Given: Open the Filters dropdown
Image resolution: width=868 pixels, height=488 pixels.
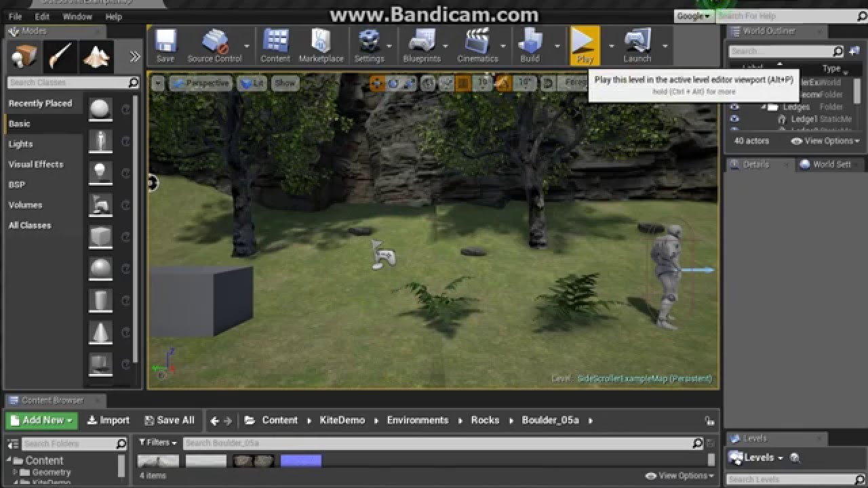Looking at the screenshot, I should pos(157,443).
